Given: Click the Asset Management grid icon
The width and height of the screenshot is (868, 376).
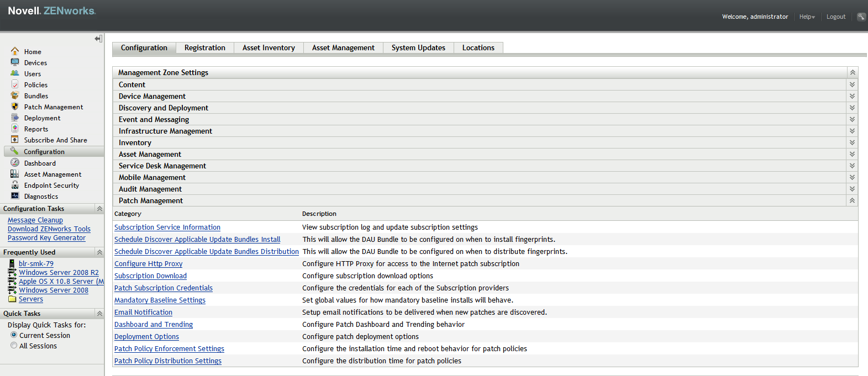Looking at the screenshot, I should point(15,173).
